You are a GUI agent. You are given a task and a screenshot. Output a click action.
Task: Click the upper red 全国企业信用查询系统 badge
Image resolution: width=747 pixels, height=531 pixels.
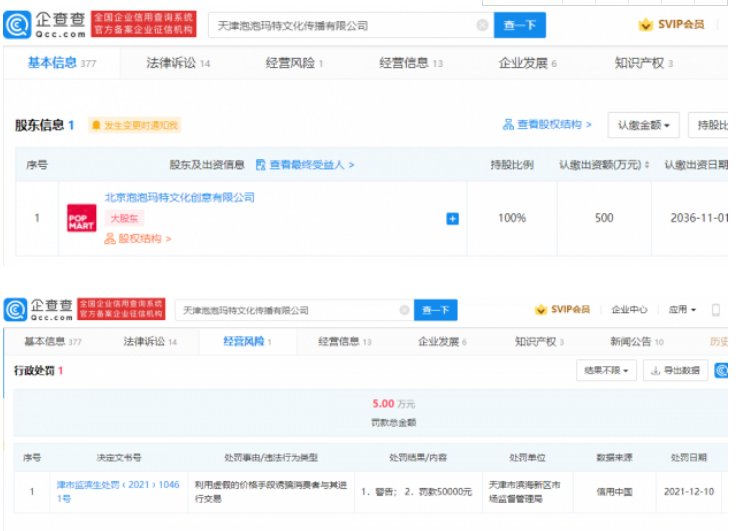143,24
